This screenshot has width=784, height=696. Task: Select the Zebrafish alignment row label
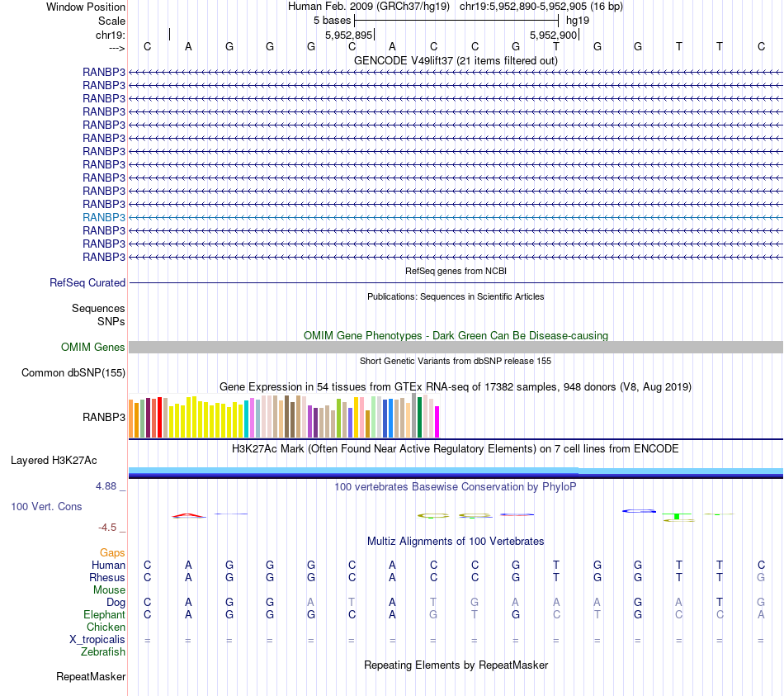coord(103,652)
